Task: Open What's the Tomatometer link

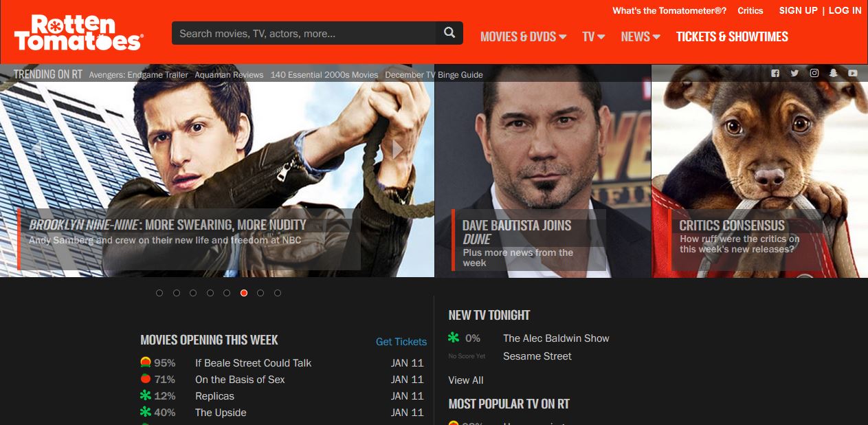Action: click(669, 10)
